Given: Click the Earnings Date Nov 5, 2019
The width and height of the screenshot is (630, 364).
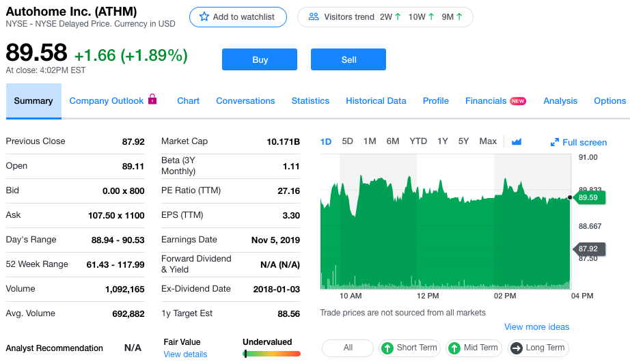Looking at the screenshot, I should point(275,240).
